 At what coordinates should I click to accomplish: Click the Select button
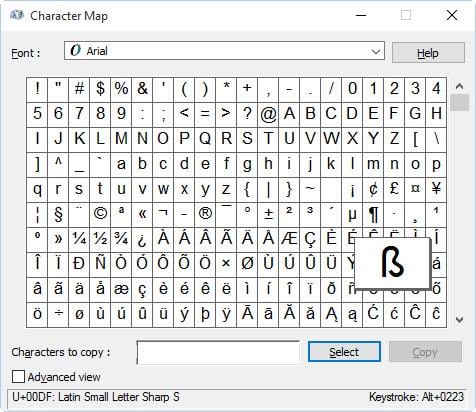(x=344, y=352)
